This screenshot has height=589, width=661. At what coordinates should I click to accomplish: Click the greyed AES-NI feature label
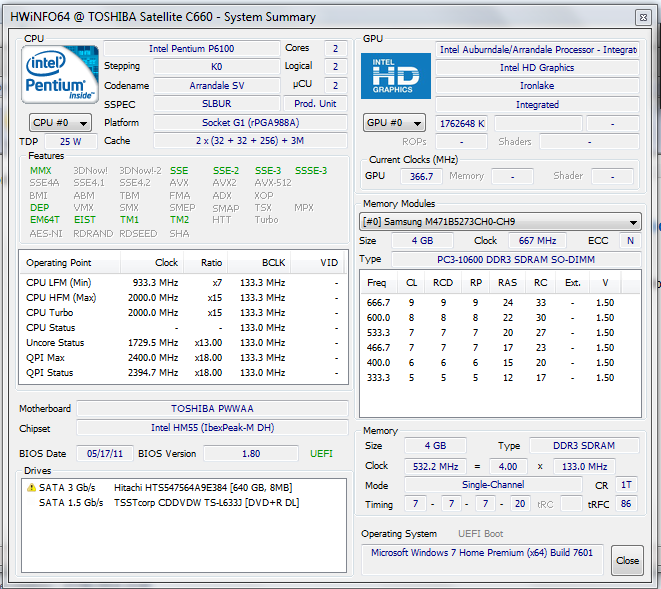[x=46, y=234]
